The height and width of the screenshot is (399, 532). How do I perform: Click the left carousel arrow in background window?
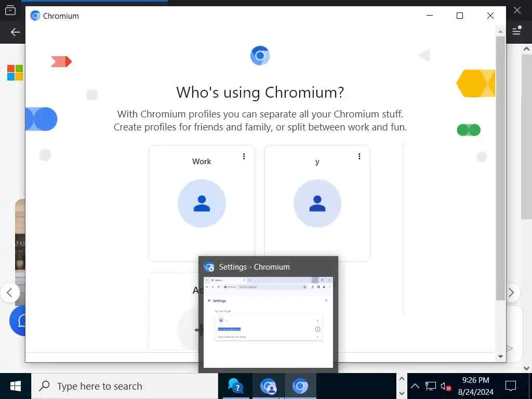coord(10,292)
